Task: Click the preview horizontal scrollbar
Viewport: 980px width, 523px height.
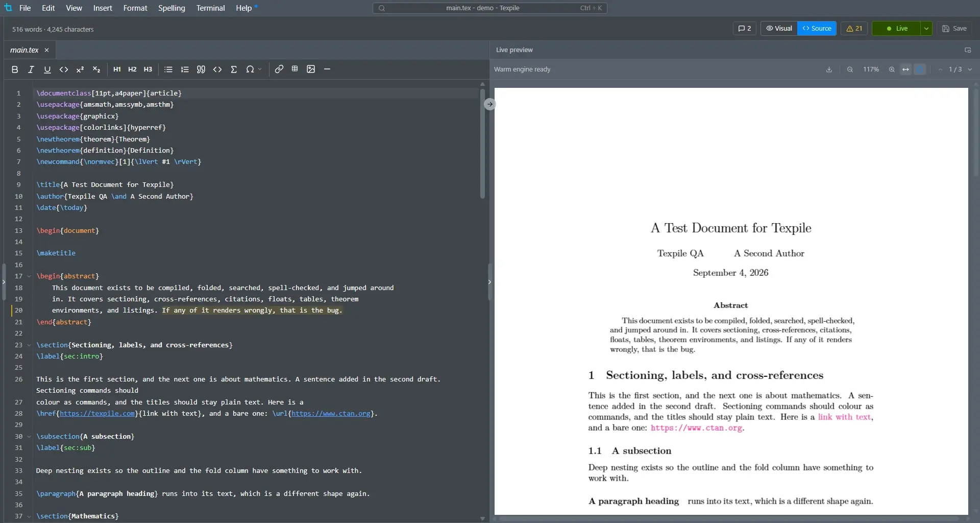Action: 729,519
